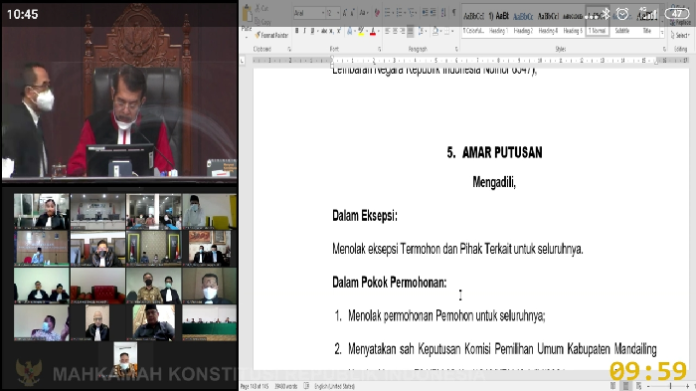
Task: Open the Clipboard pane launcher
Action: point(289,49)
